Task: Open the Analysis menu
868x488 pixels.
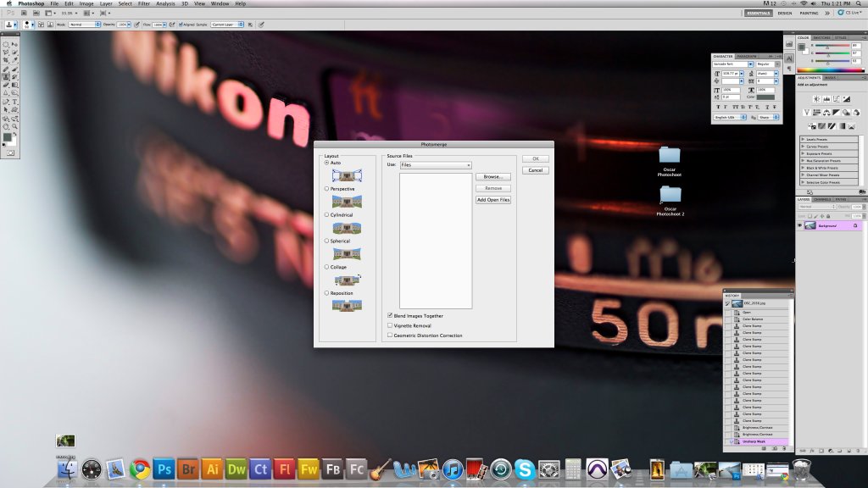Action: 165,3
